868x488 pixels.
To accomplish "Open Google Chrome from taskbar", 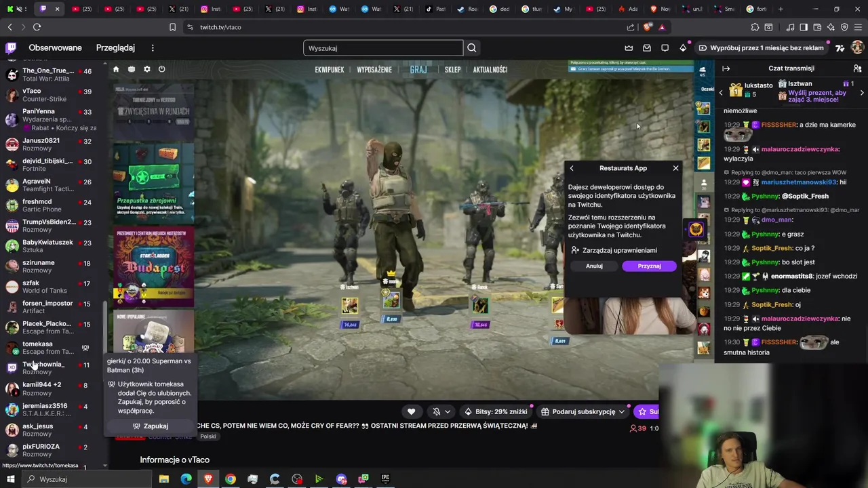I will (231, 479).
